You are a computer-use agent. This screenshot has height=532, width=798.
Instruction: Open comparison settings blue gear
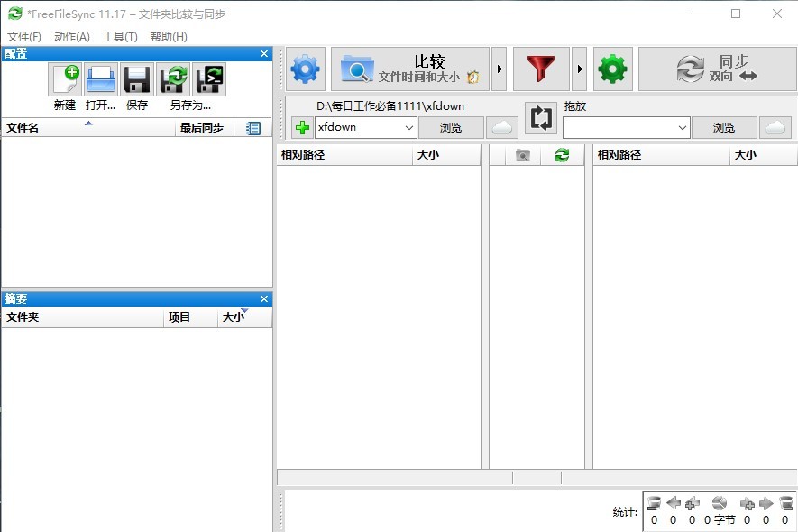pos(306,69)
